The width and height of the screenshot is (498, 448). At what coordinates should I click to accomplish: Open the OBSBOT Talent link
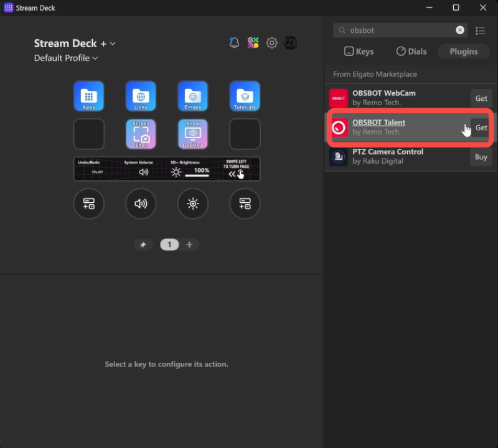[379, 122]
